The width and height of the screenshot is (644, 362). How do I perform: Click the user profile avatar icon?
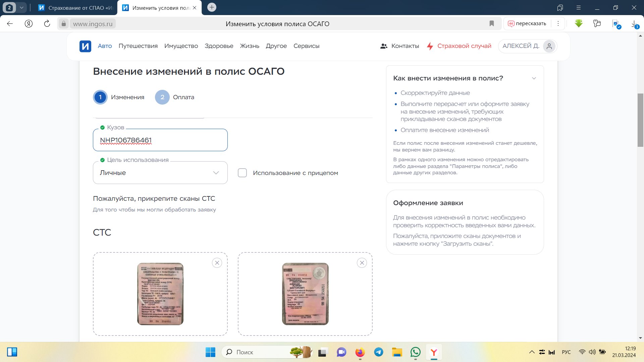(x=549, y=46)
